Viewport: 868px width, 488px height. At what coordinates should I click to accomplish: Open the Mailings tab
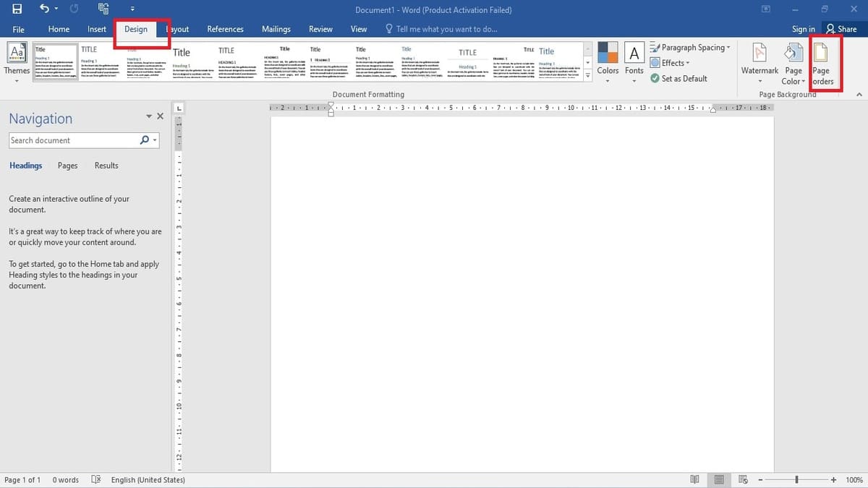tap(276, 30)
